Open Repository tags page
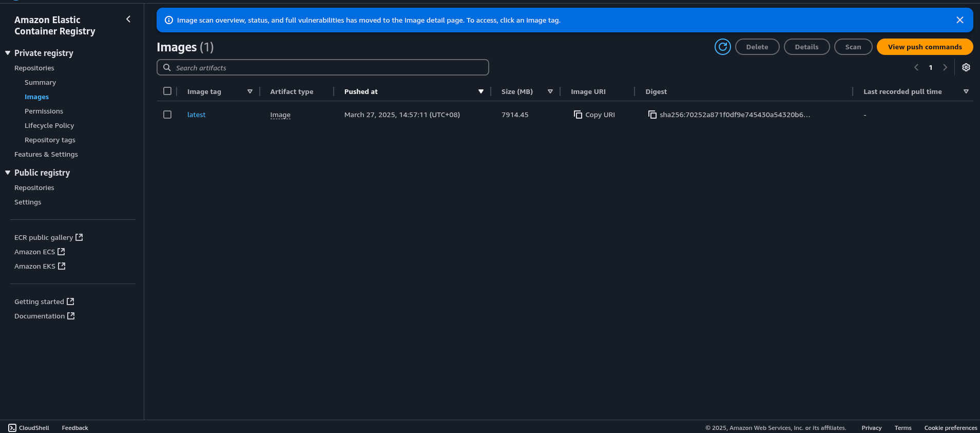Image resolution: width=980 pixels, height=433 pixels. pyautogui.click(x=50, y=140)
